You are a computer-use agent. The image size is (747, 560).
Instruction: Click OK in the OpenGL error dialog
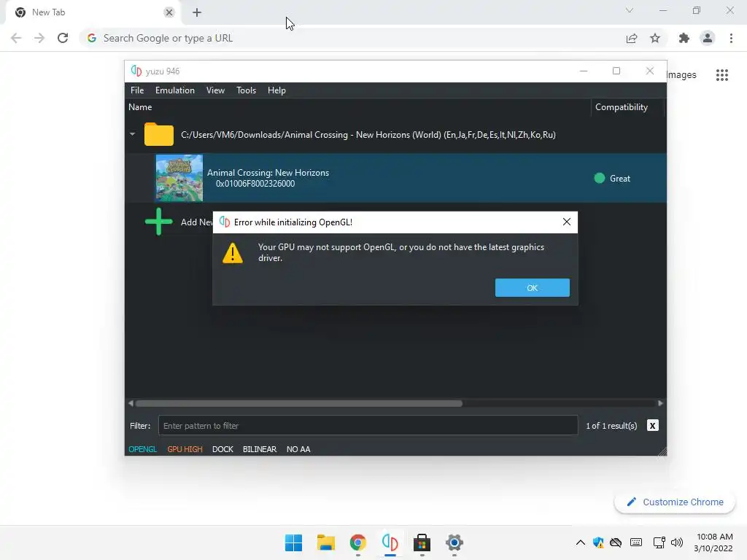click(532, 287)
